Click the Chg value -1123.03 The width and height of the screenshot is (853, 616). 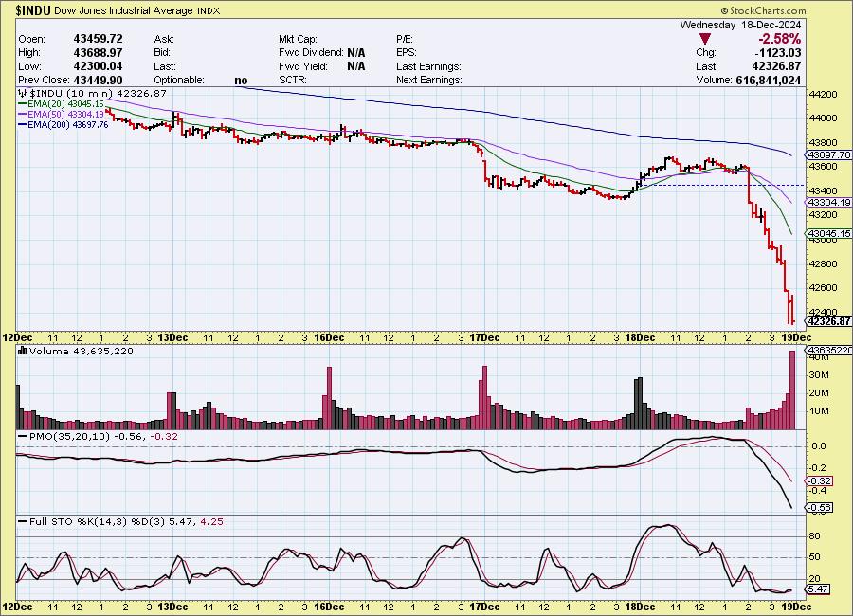(777, 53)
